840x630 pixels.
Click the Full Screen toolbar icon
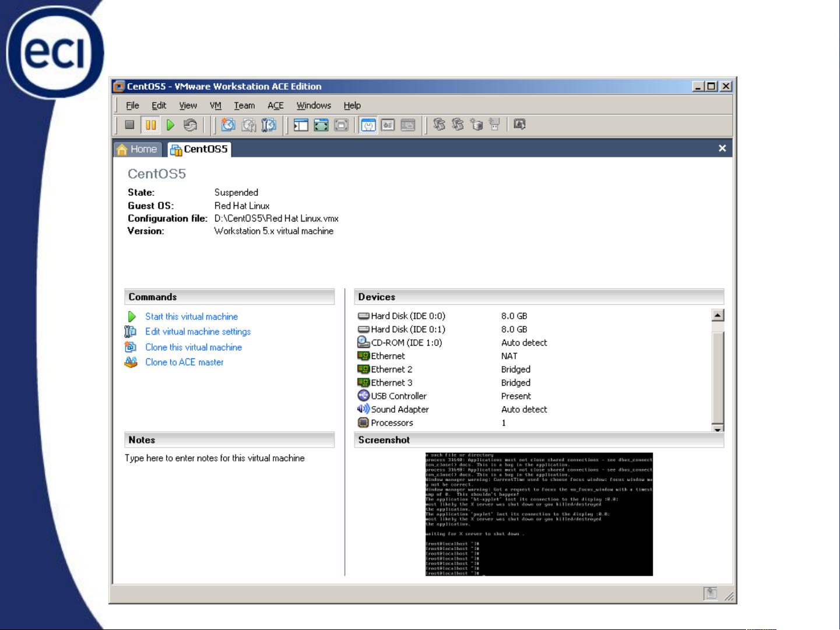[321, 125]
